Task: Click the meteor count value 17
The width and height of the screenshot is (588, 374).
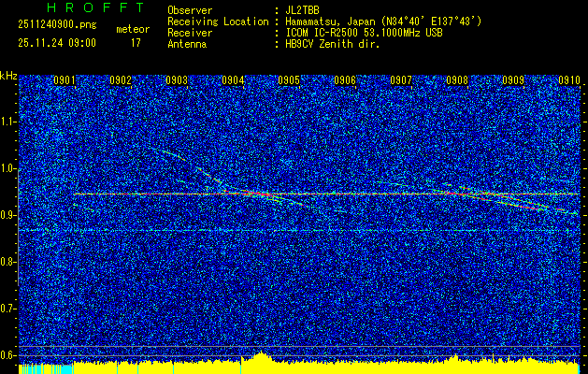Action: point(136,42)
